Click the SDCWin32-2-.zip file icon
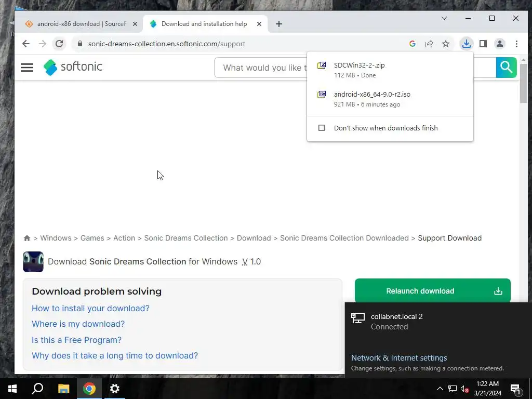This screenshot has width=532, height=399. 322,65
